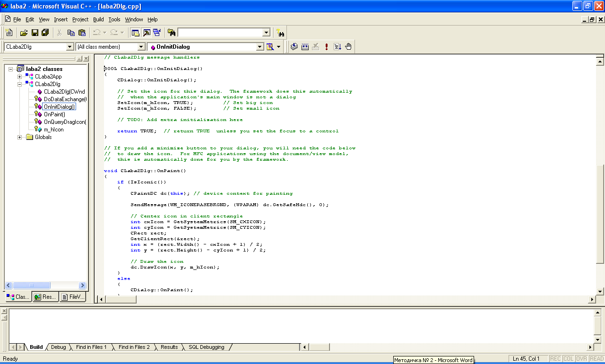Click the Window List icon
The height and width of the screenshot is (364, 605).
pyautogui.click(x=157, y=33)
